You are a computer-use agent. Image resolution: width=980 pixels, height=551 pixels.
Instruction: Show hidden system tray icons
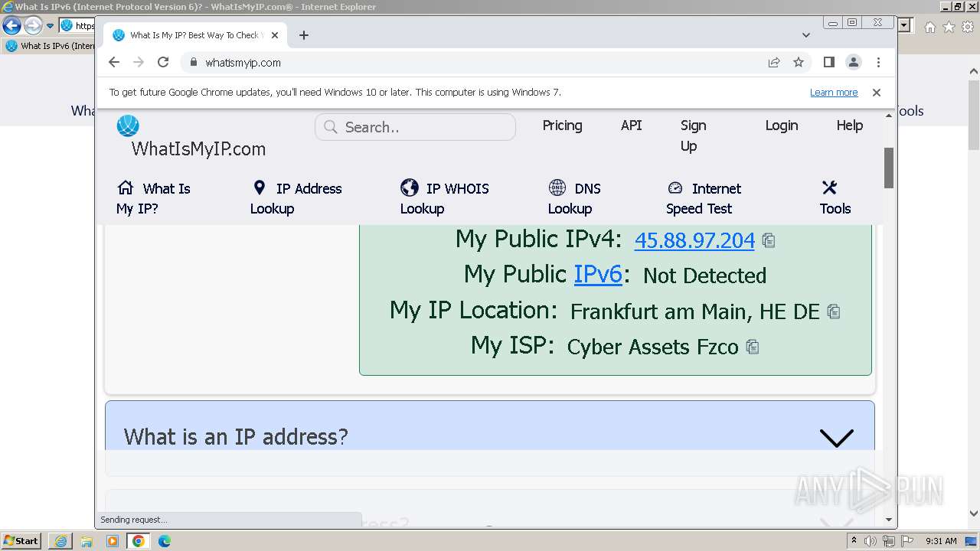pos(854,541)
